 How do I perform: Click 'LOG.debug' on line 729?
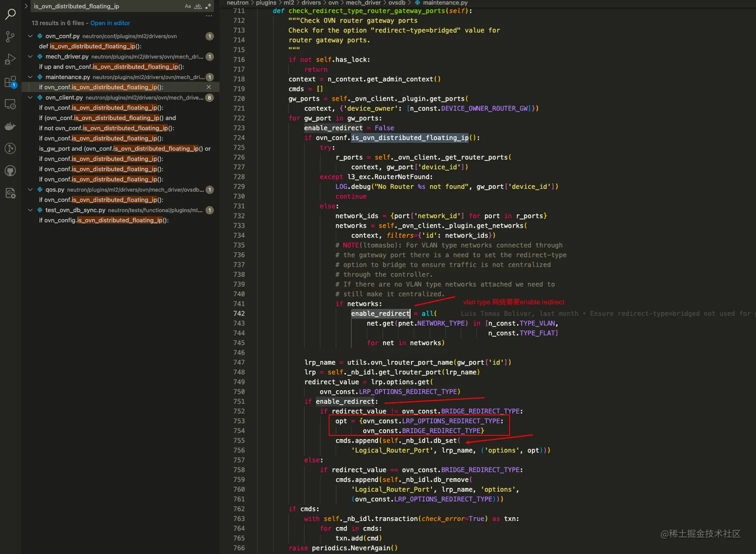pos(353,187)
